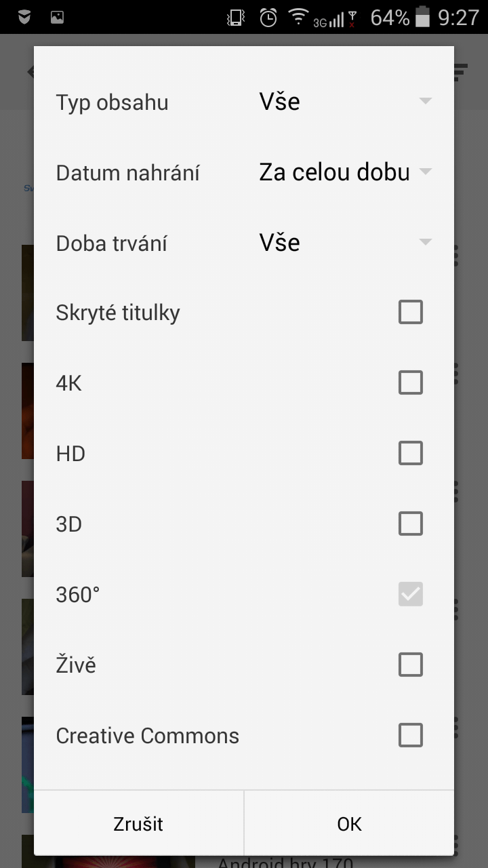
Task: Open the Doba trvání dropdown
Action: (346, 243)
